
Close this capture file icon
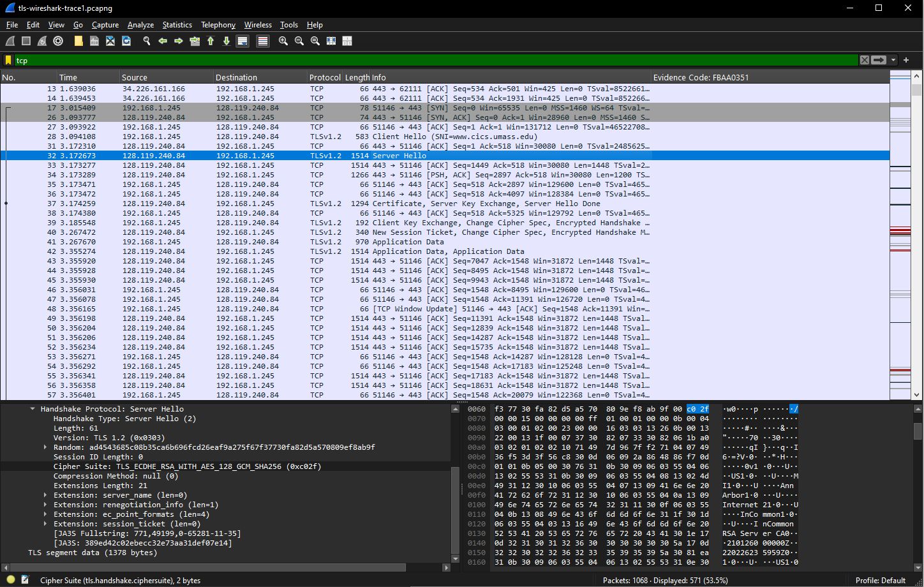[110, 41]
